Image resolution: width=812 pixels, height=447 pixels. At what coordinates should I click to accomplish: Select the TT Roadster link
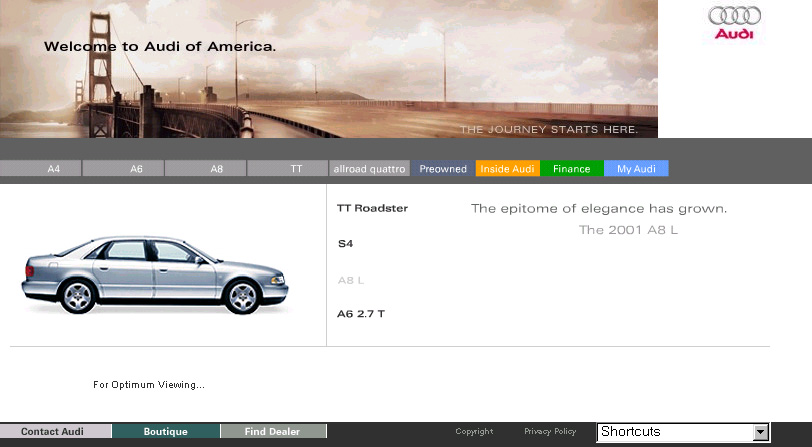[372, 208]
